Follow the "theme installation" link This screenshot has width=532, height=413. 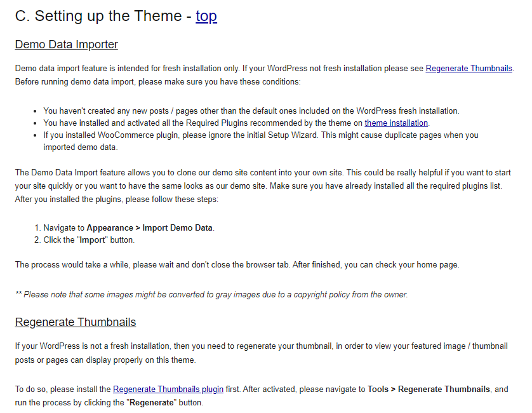[x=396, y=123]
